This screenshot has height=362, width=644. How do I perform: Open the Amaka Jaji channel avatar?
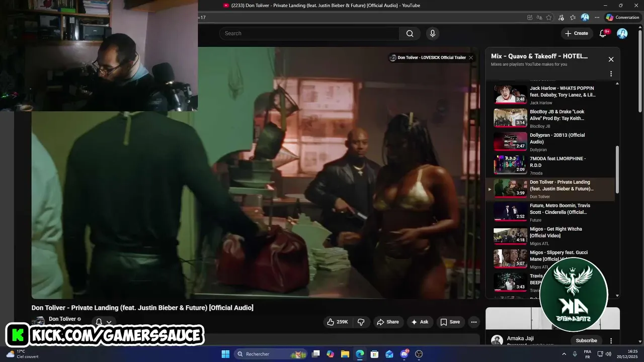point(497,340)
